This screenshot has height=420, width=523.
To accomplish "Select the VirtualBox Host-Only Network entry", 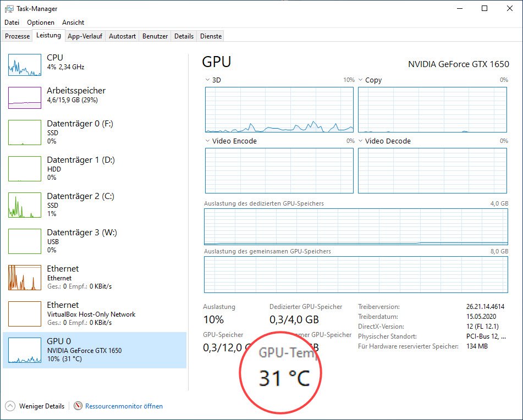I will coord(91,314).
